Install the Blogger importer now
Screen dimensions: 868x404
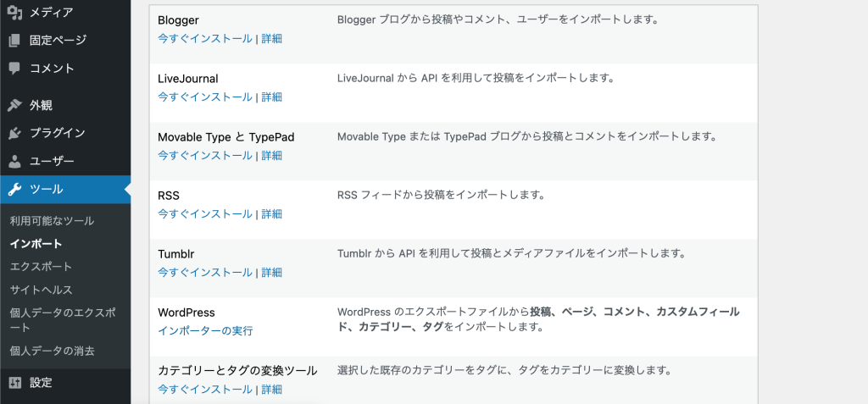click(205, 39)
